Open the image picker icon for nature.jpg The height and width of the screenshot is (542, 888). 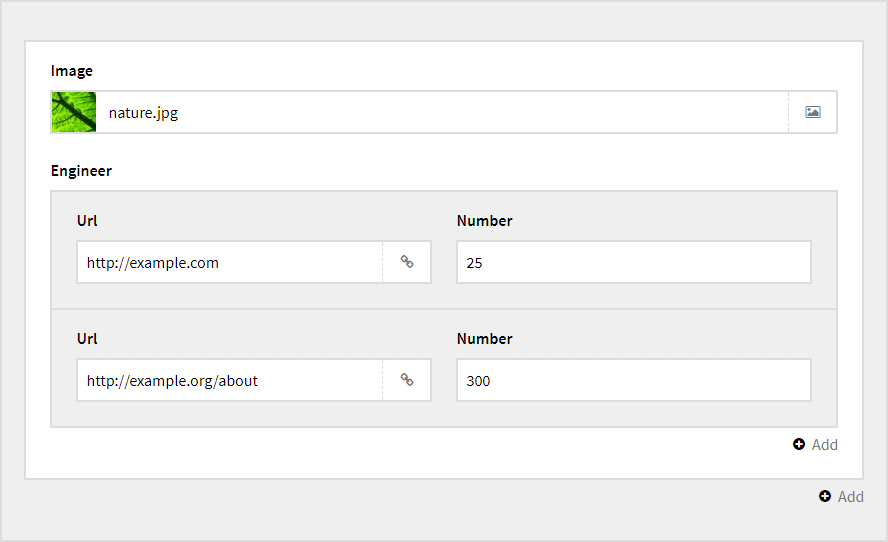[x=813, y=112]
